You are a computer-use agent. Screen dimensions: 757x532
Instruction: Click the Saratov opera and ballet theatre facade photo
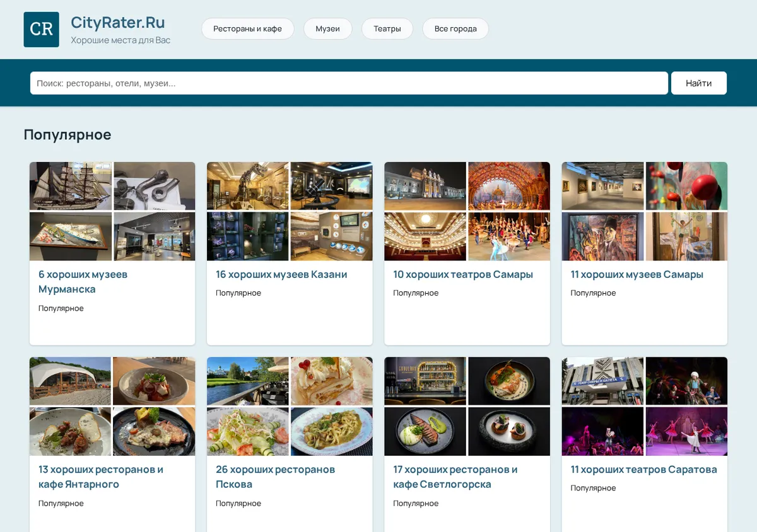coord(602,381)
